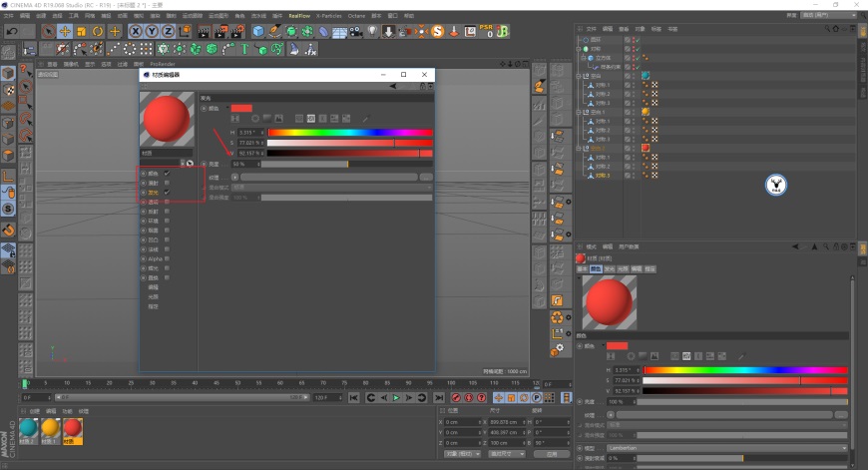
Task: Toggle the Z axis lock
Action: tap(168, 32)
